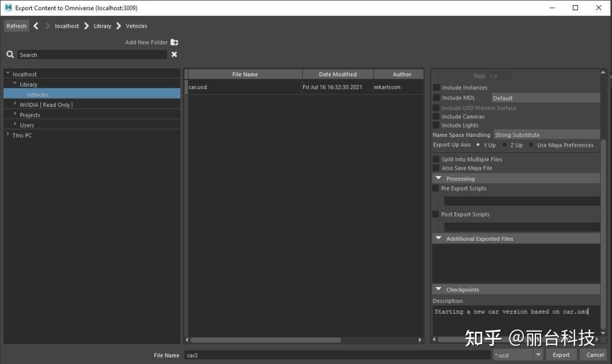Enable the Include Instances checkbox
This screenshot has height=364, width=612.
[x=435, y=88]
